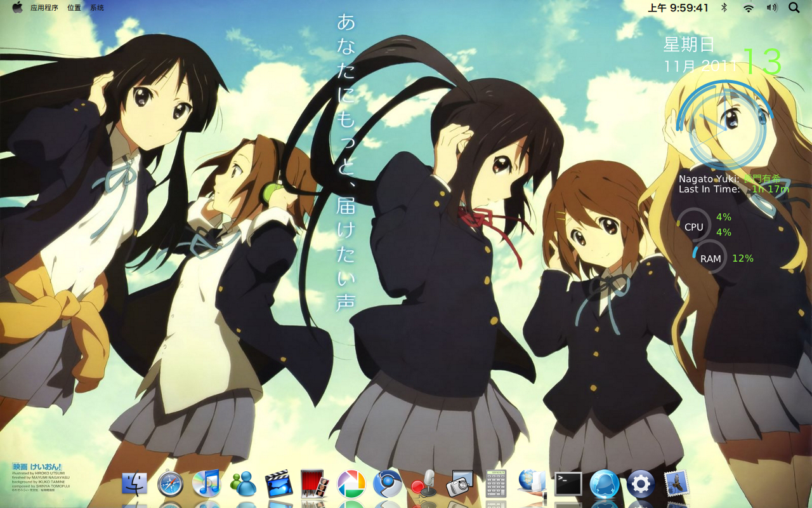The width and height of the screenshot is (812, 508).
Task: Click the 1h 17m uptime value
Action: point(771,189)
